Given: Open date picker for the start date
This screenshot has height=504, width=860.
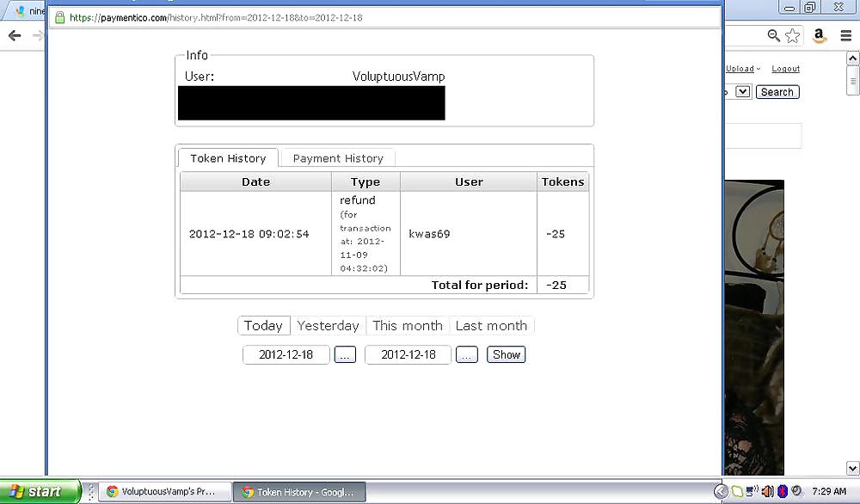Looking at the screenshot, I should tap(345, 354).
